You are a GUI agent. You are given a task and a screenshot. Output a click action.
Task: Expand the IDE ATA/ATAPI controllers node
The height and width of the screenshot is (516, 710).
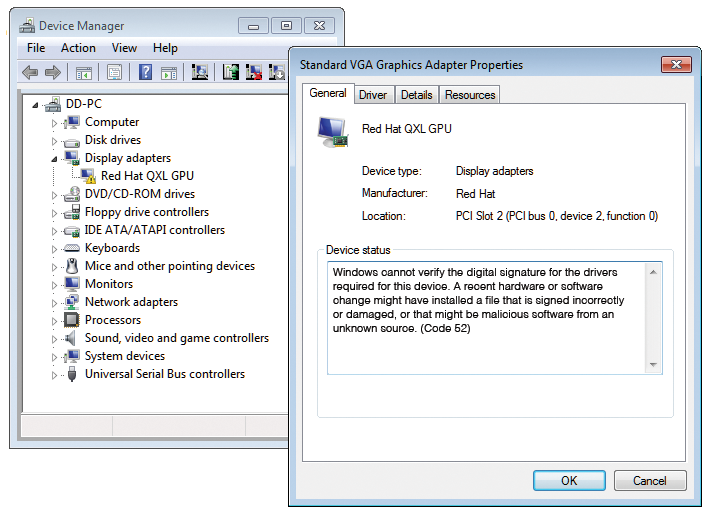54,231
